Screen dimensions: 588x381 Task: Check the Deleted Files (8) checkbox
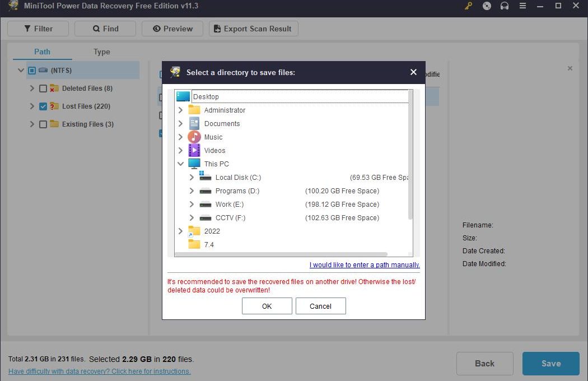click(x=43, y=88)
